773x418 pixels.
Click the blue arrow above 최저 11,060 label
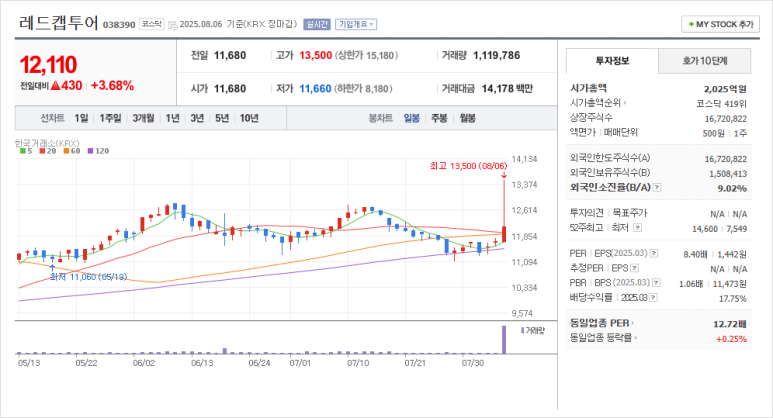[52, 268]
